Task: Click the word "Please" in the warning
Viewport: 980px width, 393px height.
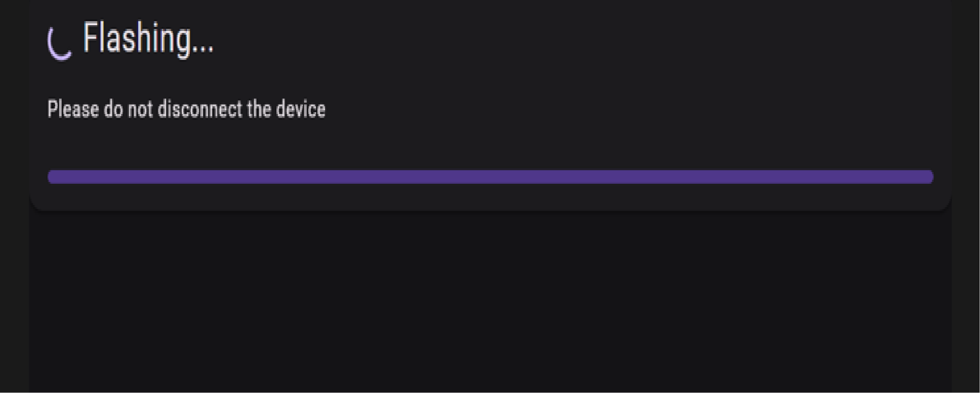Action: (x=73, y=109)
